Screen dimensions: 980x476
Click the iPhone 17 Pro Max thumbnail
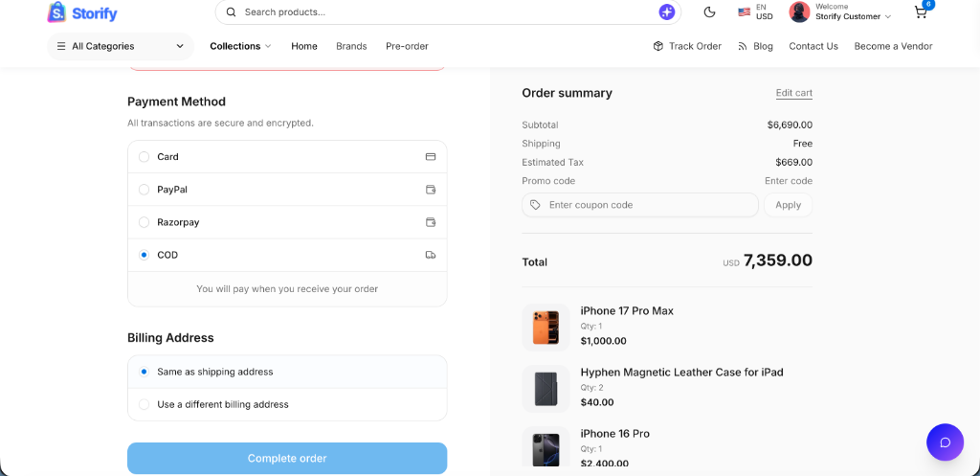(546, 328)
